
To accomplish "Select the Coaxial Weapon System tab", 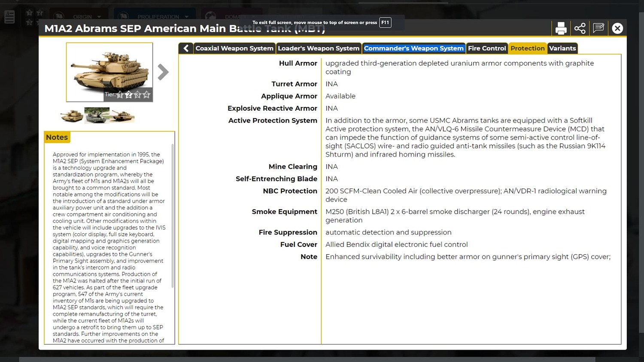I will (x=234, y=49).
